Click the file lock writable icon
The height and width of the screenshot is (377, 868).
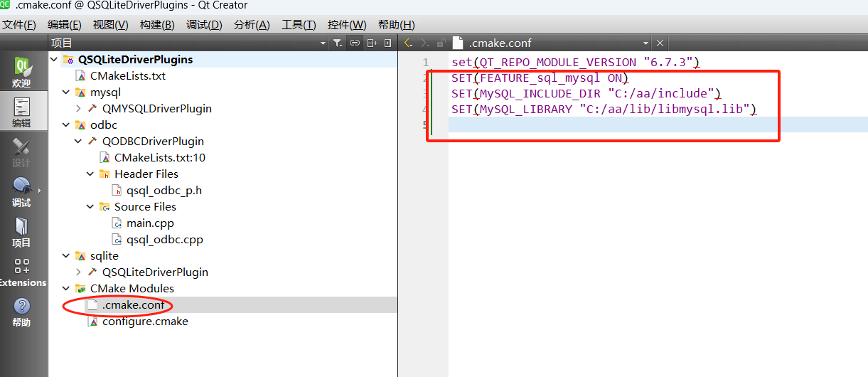[x=441, y=43]
